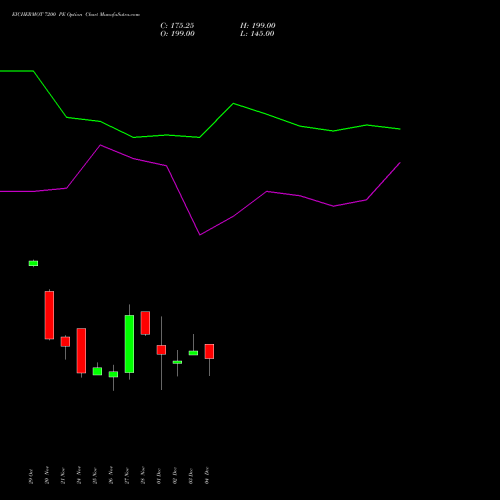Click the close value C: 175.25
Image resolution: width=500 pixels, height=500 pixels.
177,26
